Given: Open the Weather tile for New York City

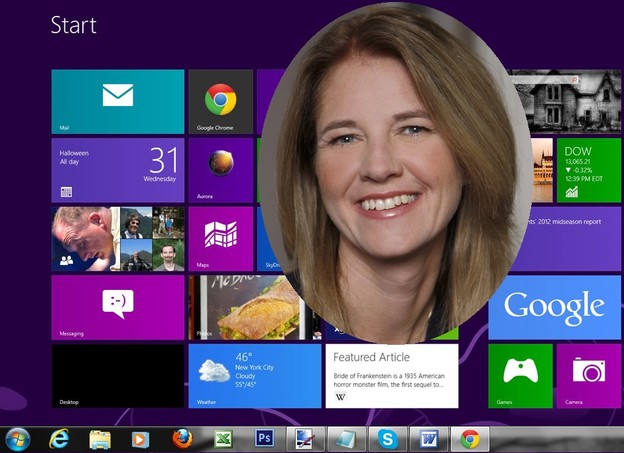Looking at the screenshot, I should click(x=254, y=375).
